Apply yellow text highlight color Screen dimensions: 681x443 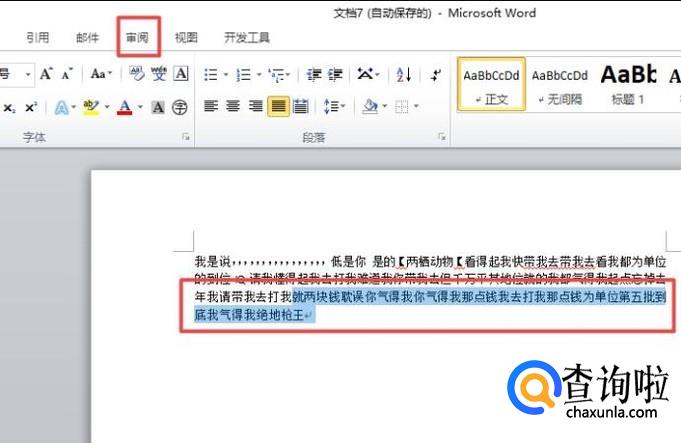pyautogui.click(x=91, y=107)
